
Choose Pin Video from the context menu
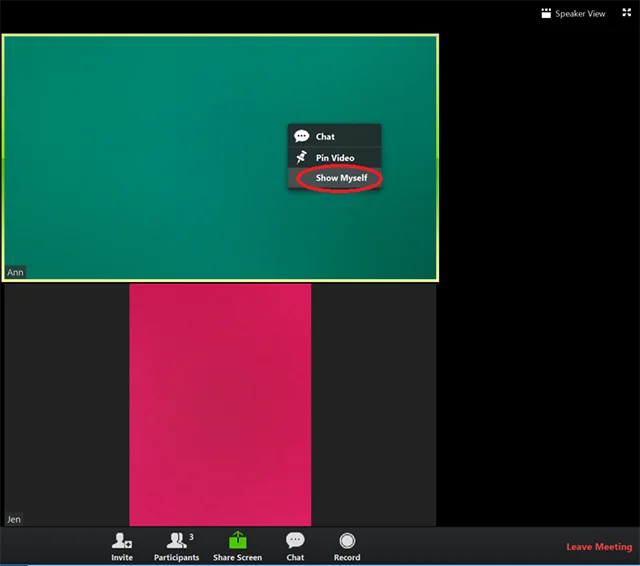tap(335, 158)
